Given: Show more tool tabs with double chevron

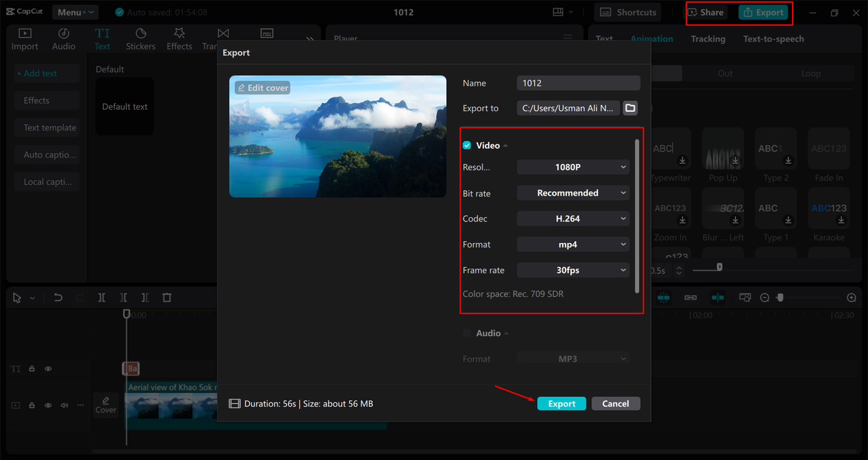Looking at the screenshot, I should [x=310, y=39].
